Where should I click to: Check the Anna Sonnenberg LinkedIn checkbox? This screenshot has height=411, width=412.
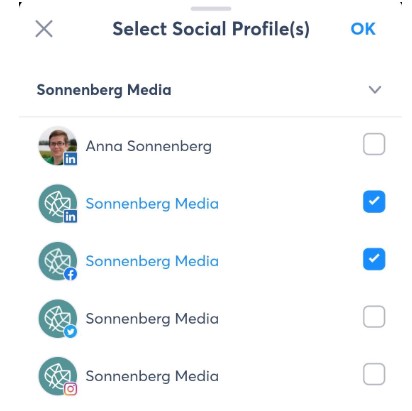pos(374,144)
